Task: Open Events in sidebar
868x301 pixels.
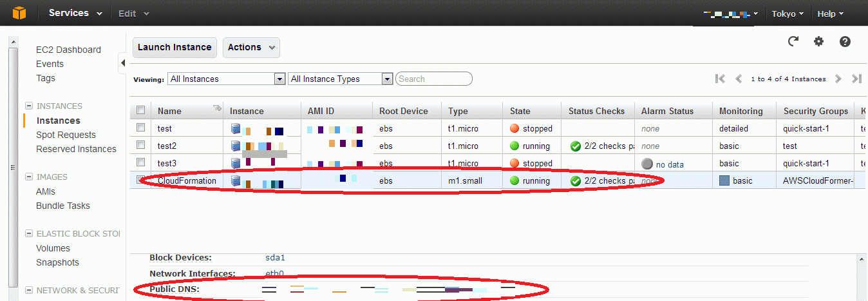Action: pos(50,64)
